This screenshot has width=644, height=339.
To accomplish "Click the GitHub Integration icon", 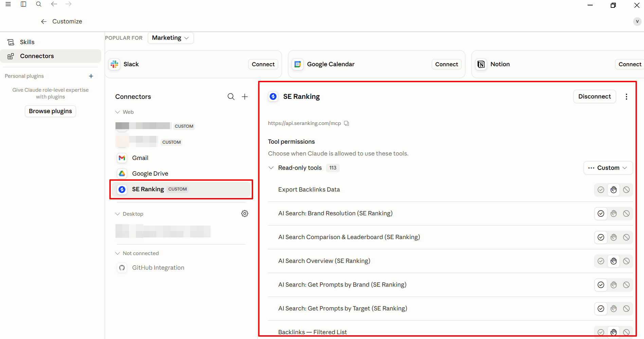I will tap(122, 268).
